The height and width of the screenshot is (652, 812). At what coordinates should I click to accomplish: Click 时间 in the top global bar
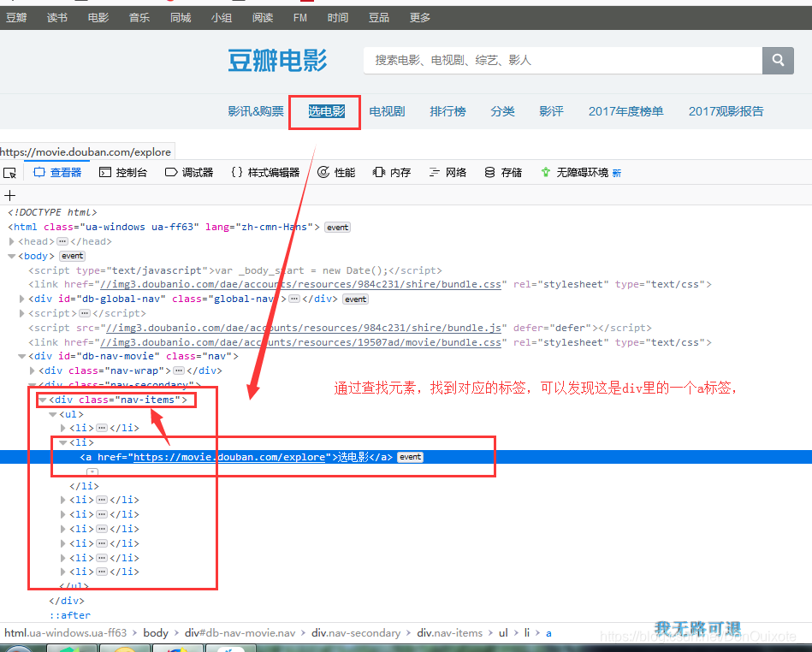338,18
